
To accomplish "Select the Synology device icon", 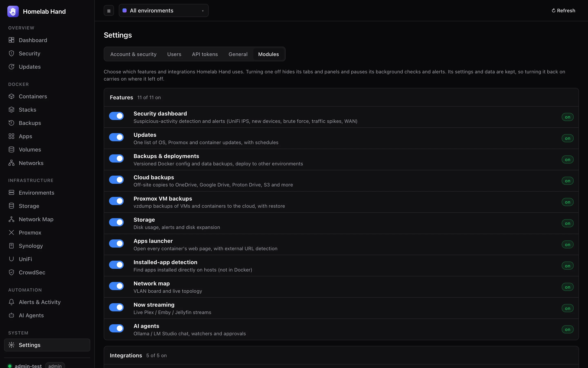I will [11, 246].
